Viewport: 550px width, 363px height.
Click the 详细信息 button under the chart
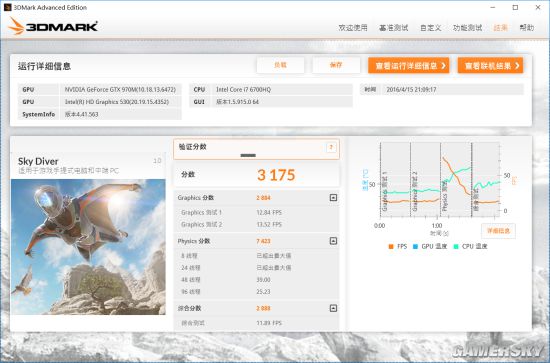click(498, 231)
